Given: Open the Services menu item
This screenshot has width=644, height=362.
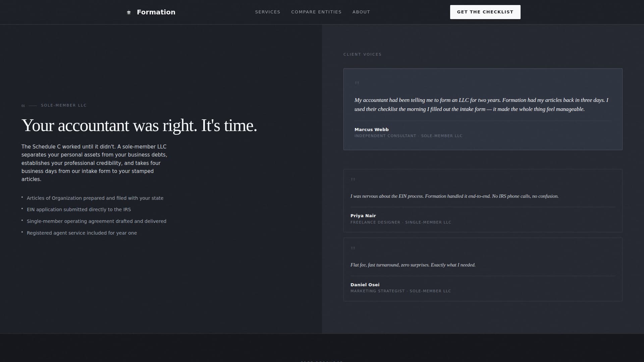Looking at the screenshot, I should coord(268,12).
